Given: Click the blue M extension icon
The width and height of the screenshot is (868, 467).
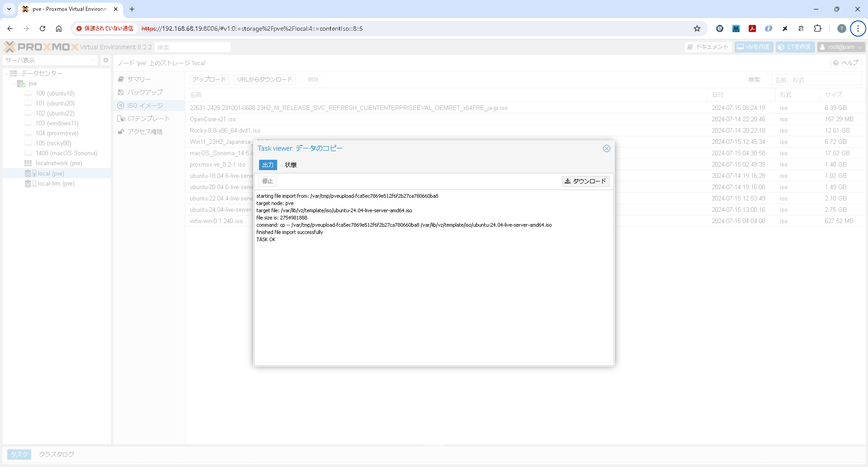Looking at the screenshot, I should pyautogui.click(x=736, y=29).
